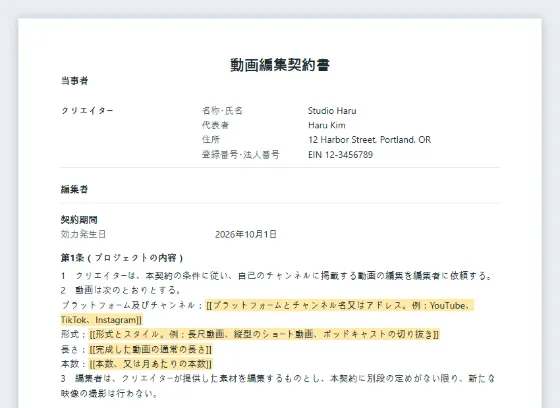Click the プラットフォーム及びチャンネル label

tap(132, 305)
